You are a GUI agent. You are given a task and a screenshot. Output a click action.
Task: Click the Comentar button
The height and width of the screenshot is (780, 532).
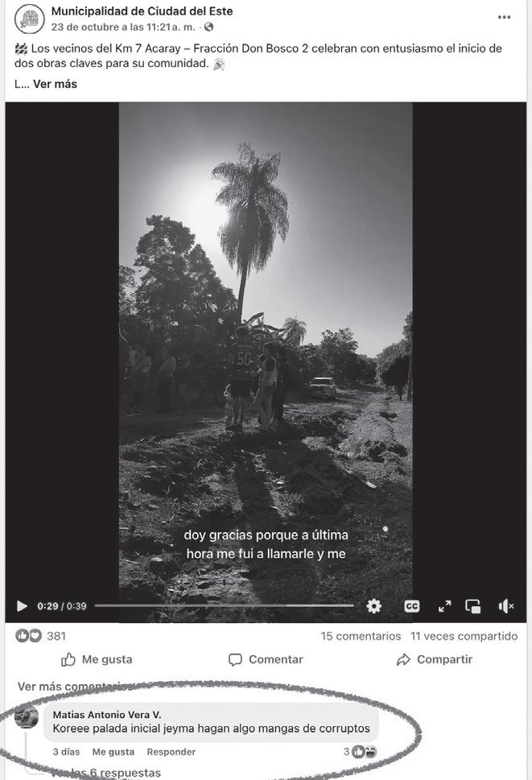click(x=266, y=659)
